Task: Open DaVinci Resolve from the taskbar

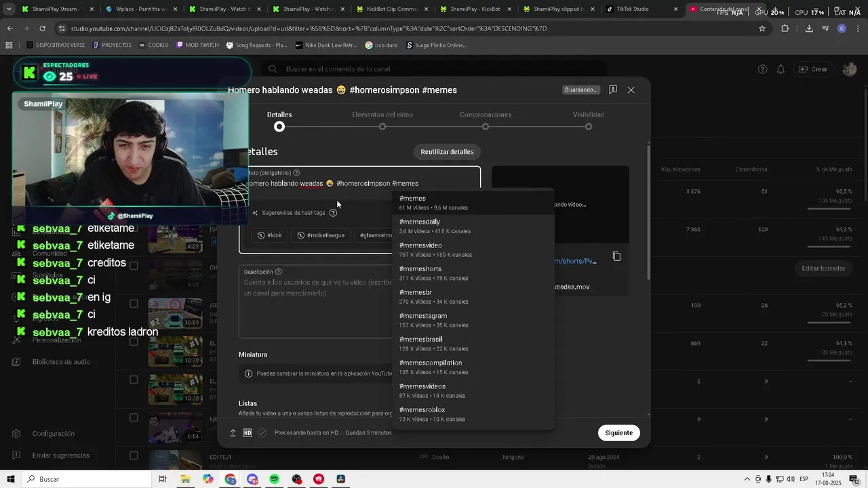Action: tap(341, 479)
